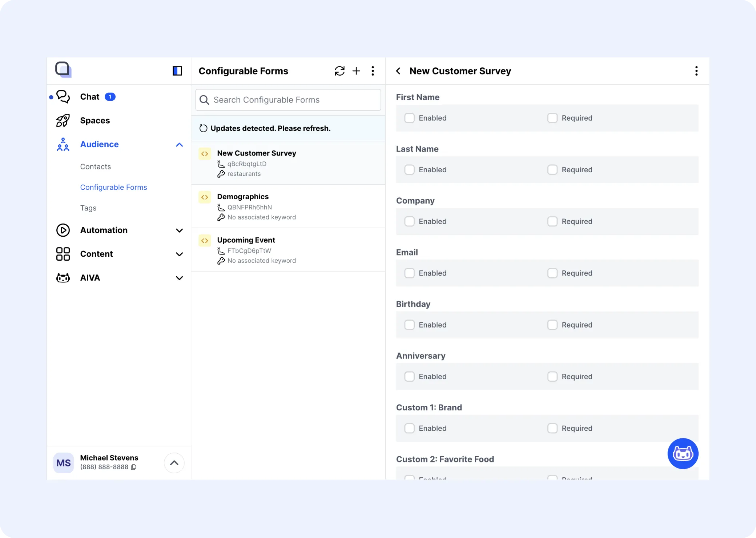Refresh the Configurable Forms list
Screen dimensions: 756x538
point(339,71)
